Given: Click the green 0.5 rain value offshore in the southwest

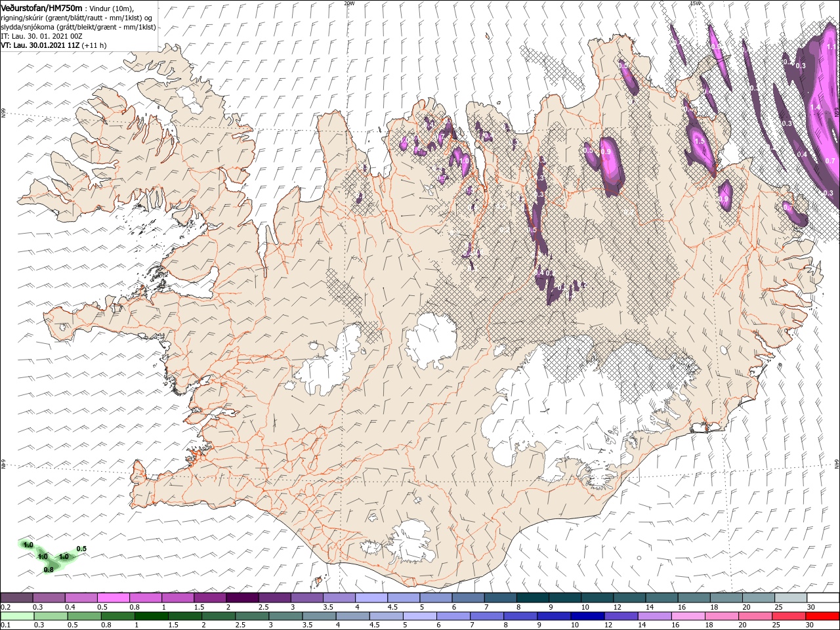Looking at the screenshot, I should pyautogui.click(x=81, y=549).
